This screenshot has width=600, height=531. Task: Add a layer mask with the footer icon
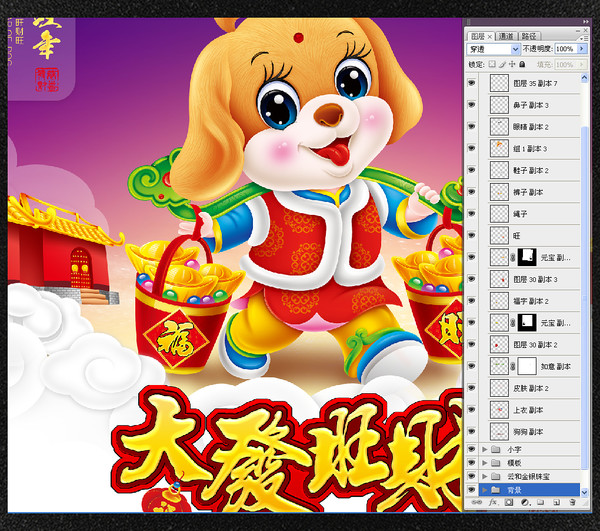point(509,502)
